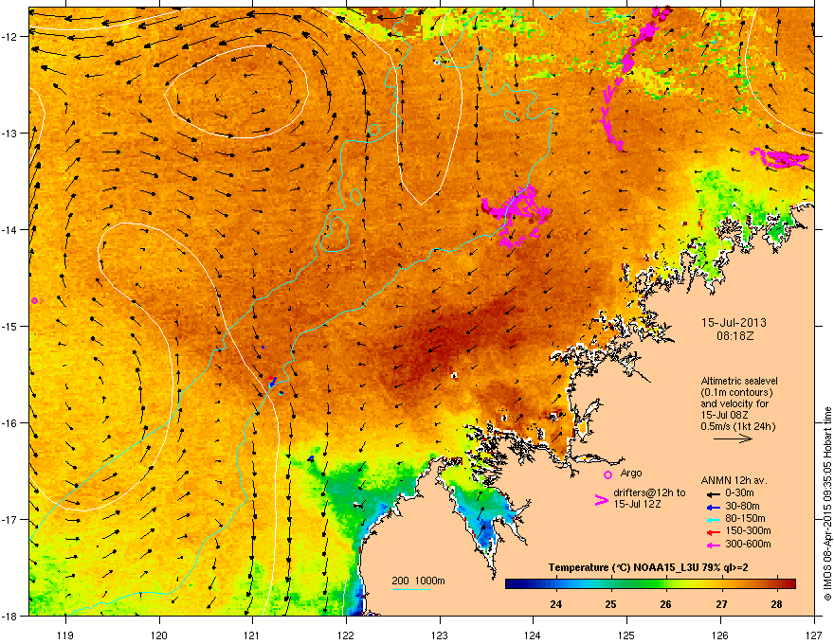
Task: Click the longitude axis label 123
Action: tap(440, 635)
